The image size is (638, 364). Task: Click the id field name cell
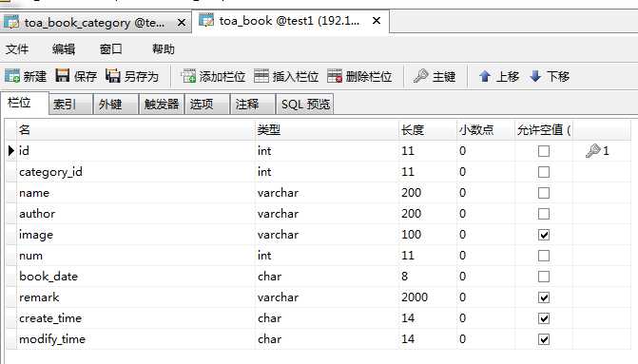(136, 151)
